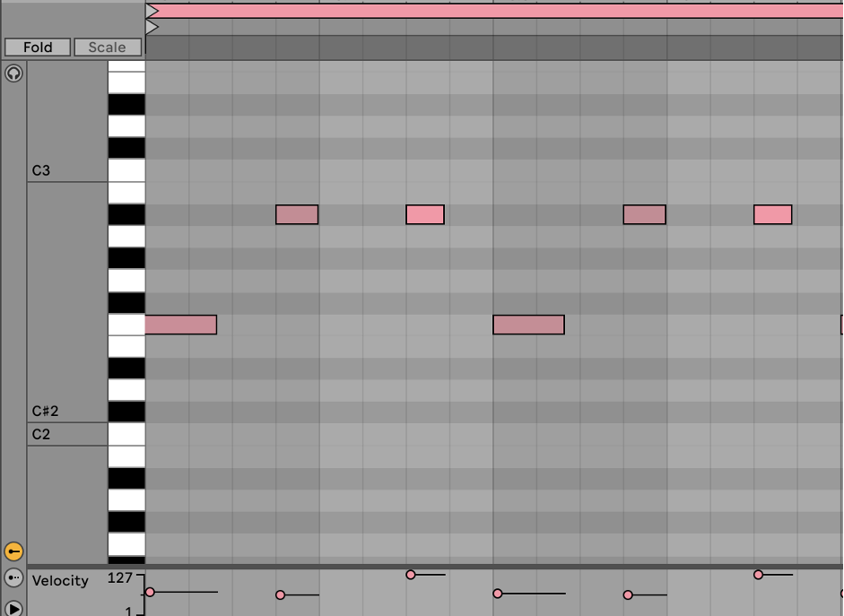Viewport: 844px width, 616px height.
Task: Click the first velocity marker in lane
Action: [x=150, y=593]
